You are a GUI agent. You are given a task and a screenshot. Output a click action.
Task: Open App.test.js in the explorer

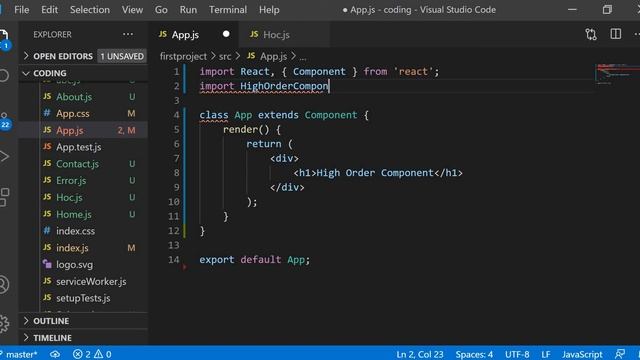click(83, 147)
